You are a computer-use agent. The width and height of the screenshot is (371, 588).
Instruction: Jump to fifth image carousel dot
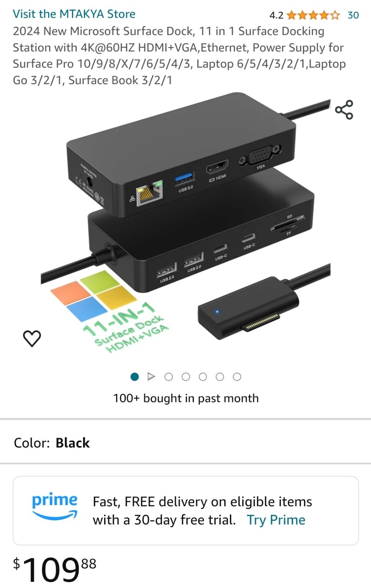coord(203,377)
